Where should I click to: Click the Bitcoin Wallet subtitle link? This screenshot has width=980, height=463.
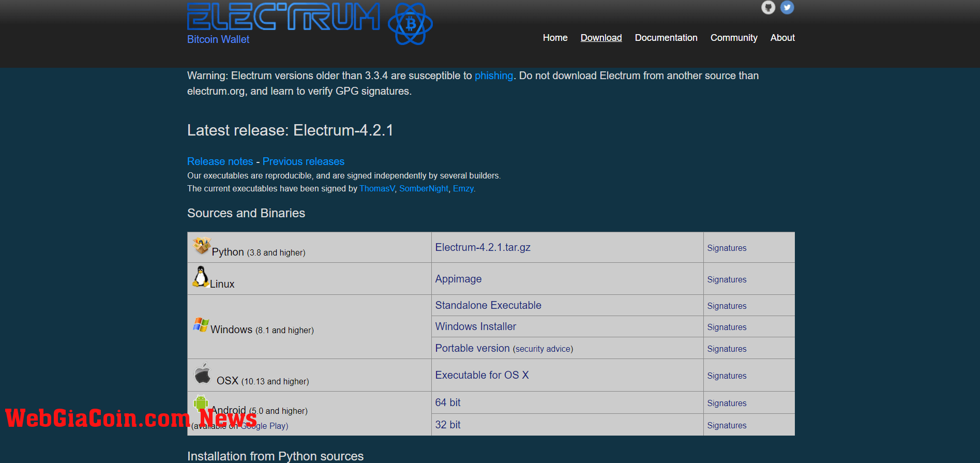pyautogui.click(x=218, y=39)
